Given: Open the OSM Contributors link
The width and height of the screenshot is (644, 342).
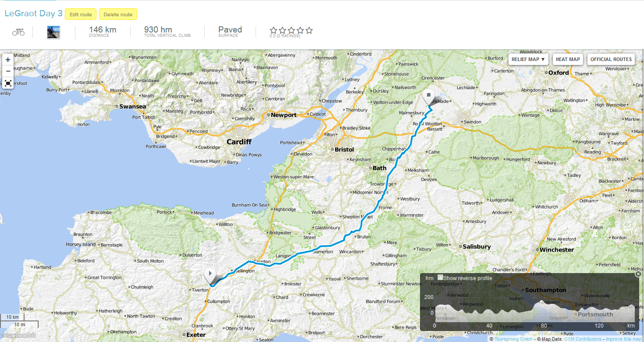Looking at the screenshot, I should [583, 339].
